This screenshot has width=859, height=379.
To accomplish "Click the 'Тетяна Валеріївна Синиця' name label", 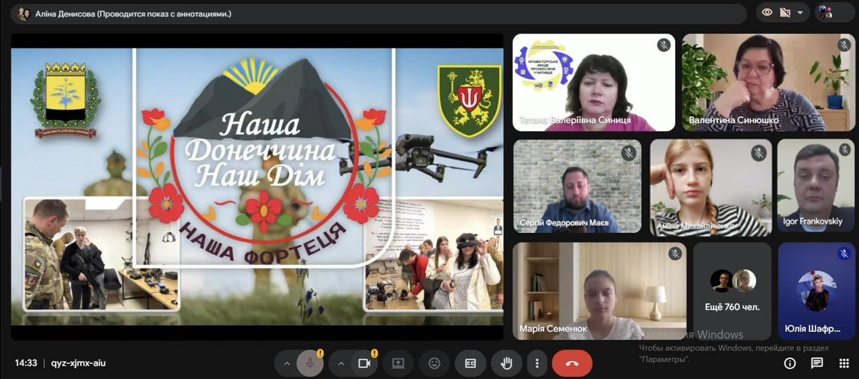I will [x=576, y=120].
